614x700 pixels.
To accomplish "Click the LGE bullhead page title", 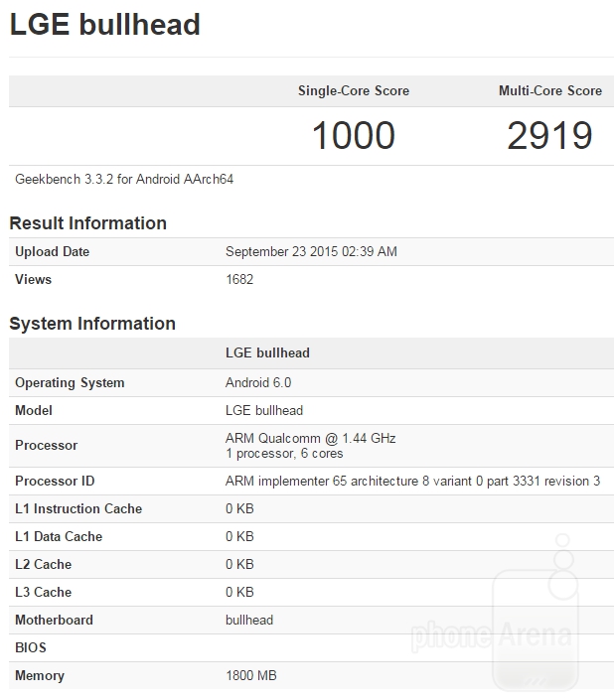I will [x=105, y=25].
